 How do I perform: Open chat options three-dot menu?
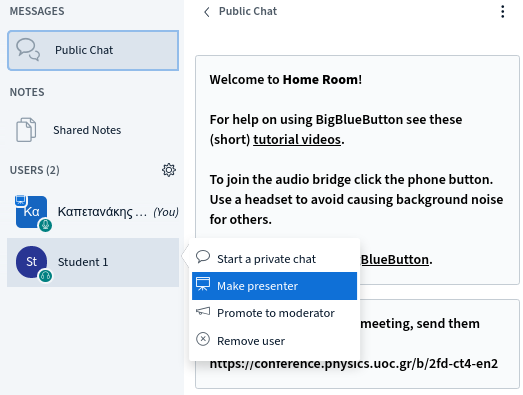pyautogui.click(x=503, y=12)
